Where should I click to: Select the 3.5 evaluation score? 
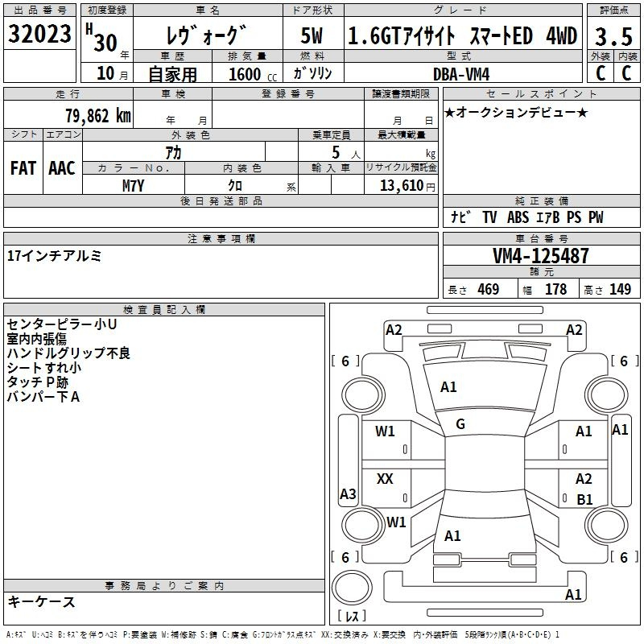point(613,36)
